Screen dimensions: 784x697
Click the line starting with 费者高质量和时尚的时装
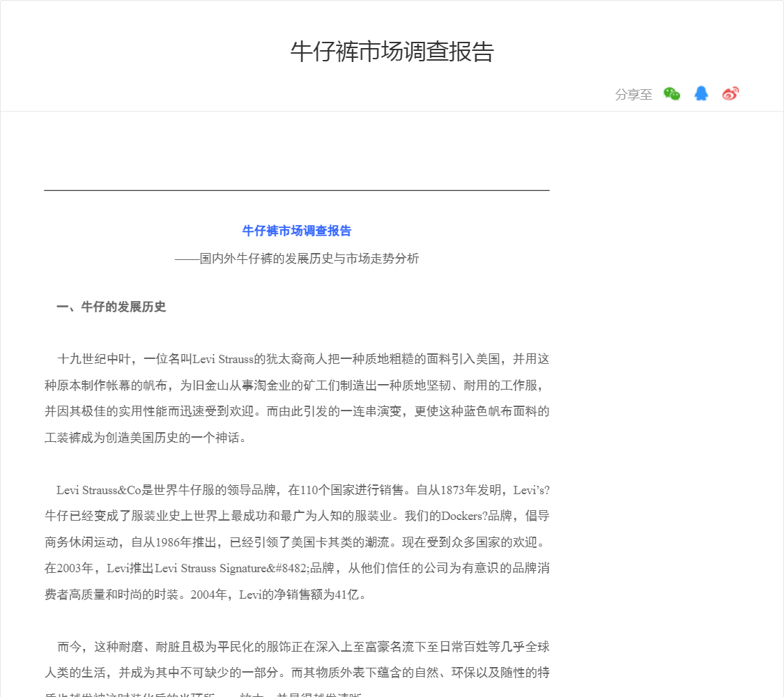tap(206, 595)
